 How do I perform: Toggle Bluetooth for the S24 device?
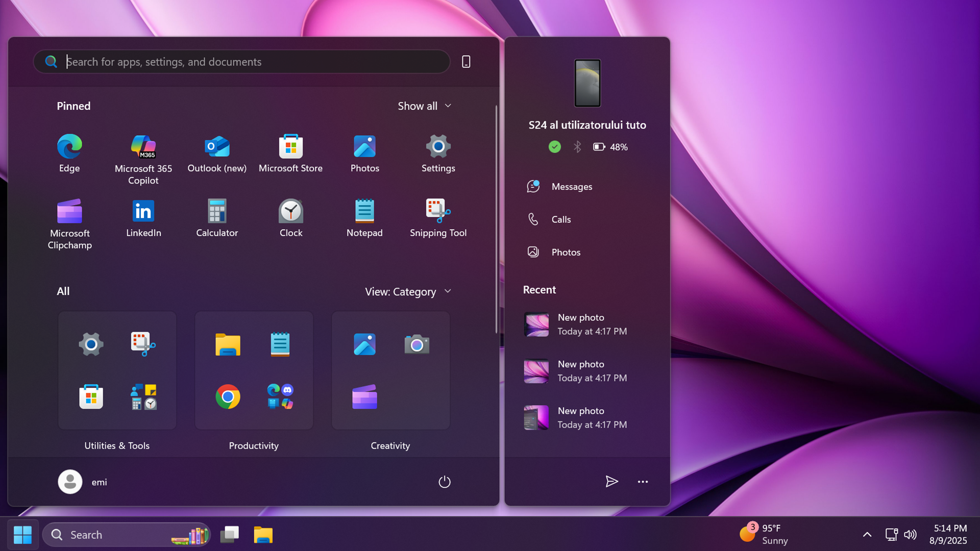pos(577,146)
